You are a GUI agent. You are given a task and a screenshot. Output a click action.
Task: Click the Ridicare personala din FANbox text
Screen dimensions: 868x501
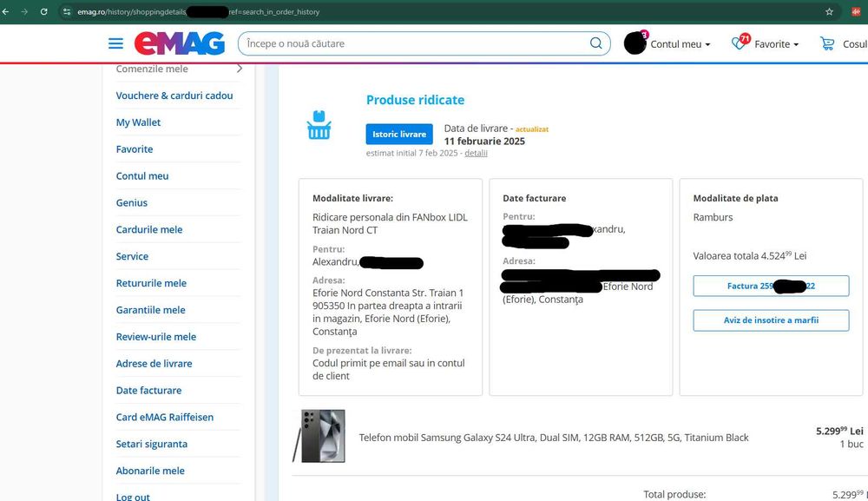pyautogui.click(x=390, y=224)
